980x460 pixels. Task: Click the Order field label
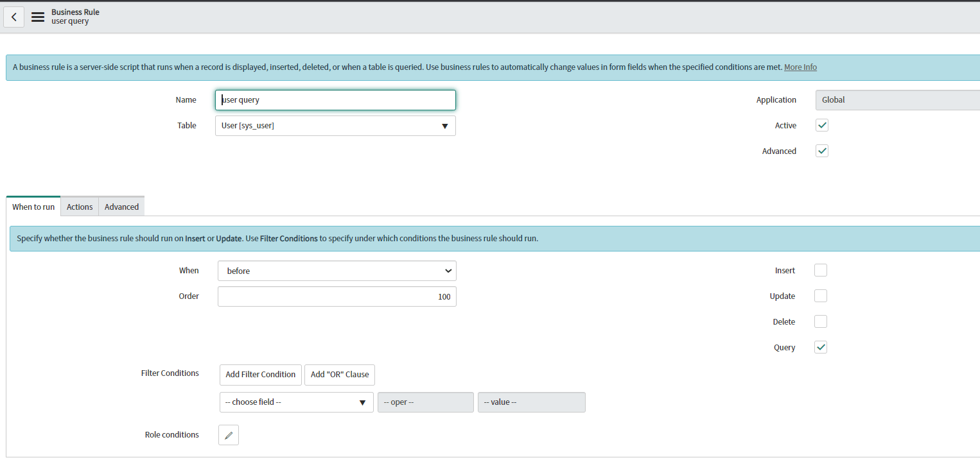[x=189, y=296]
